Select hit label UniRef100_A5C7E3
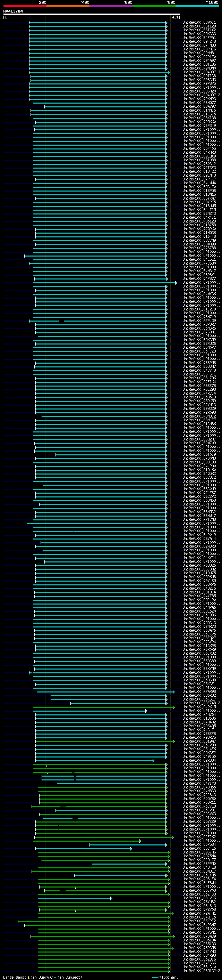 tap(199, 806)
